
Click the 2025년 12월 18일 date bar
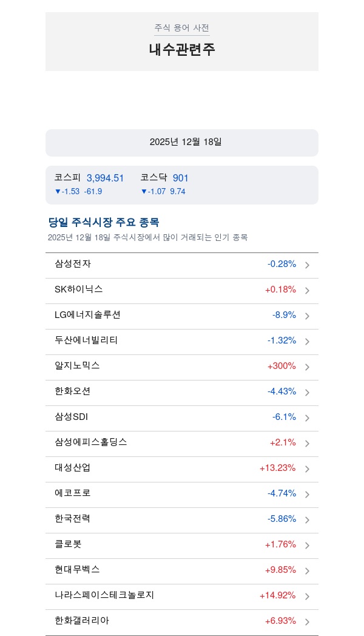(181, 142)
